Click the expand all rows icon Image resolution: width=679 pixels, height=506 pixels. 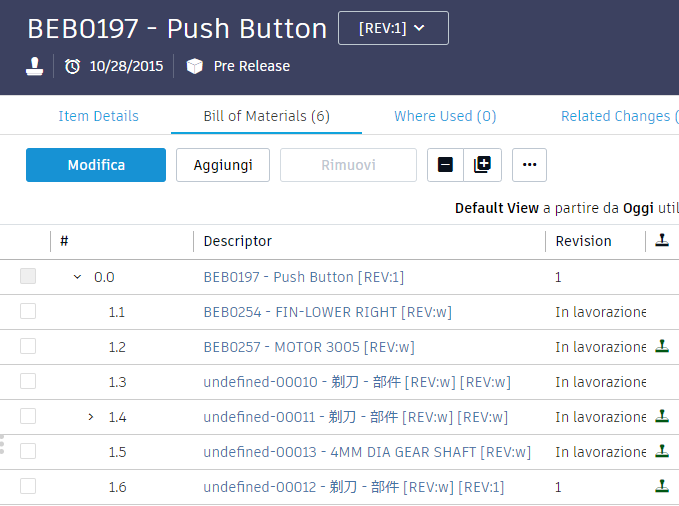[x=482, y=165]
